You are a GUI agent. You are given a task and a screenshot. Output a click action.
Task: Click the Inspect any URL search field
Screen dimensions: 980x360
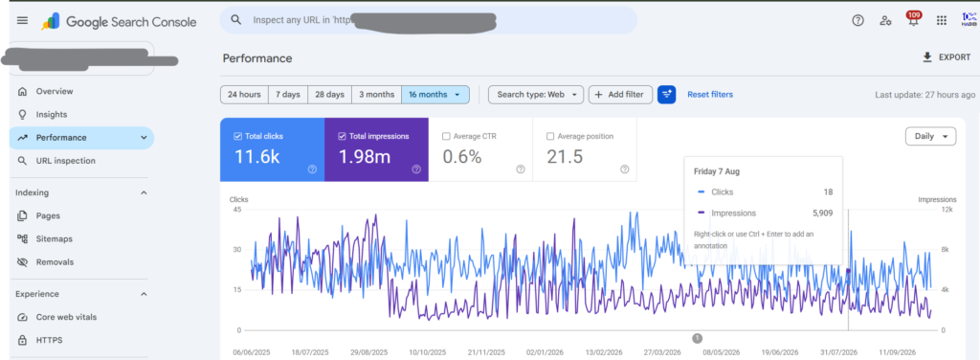[428, 20]
